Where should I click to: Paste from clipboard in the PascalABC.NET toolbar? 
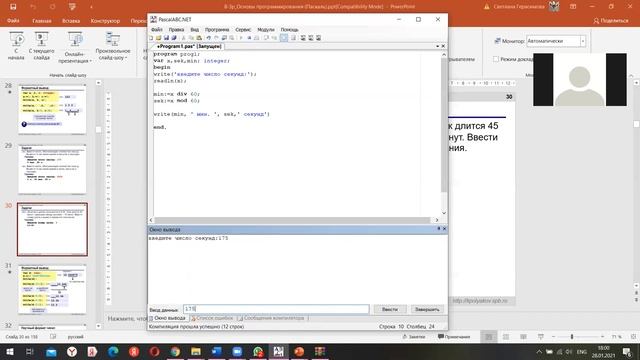[x=199, y=38]
